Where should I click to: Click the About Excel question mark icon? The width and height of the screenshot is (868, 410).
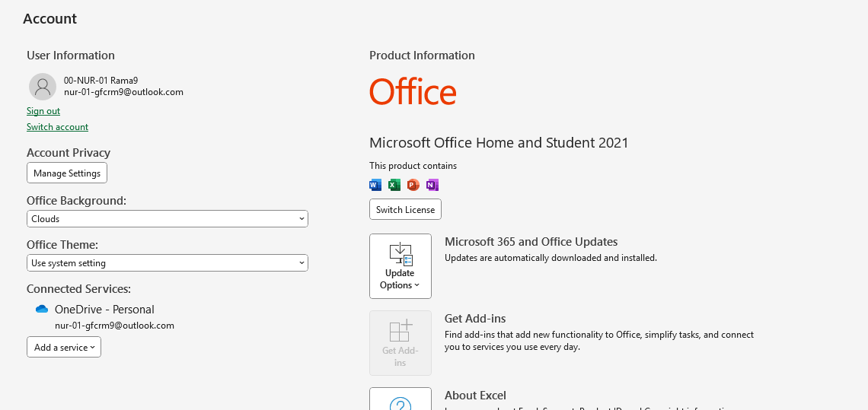click(400, 402)
